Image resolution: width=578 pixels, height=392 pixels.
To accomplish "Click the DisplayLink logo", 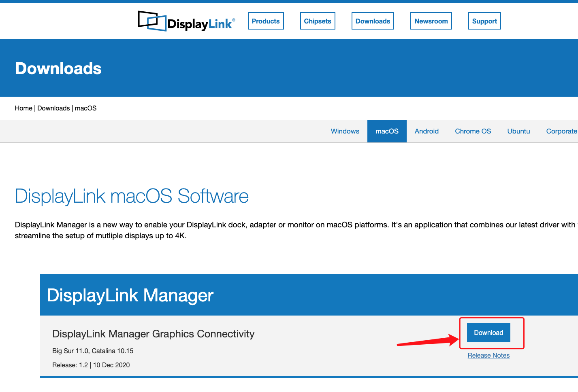I will 187,21.
